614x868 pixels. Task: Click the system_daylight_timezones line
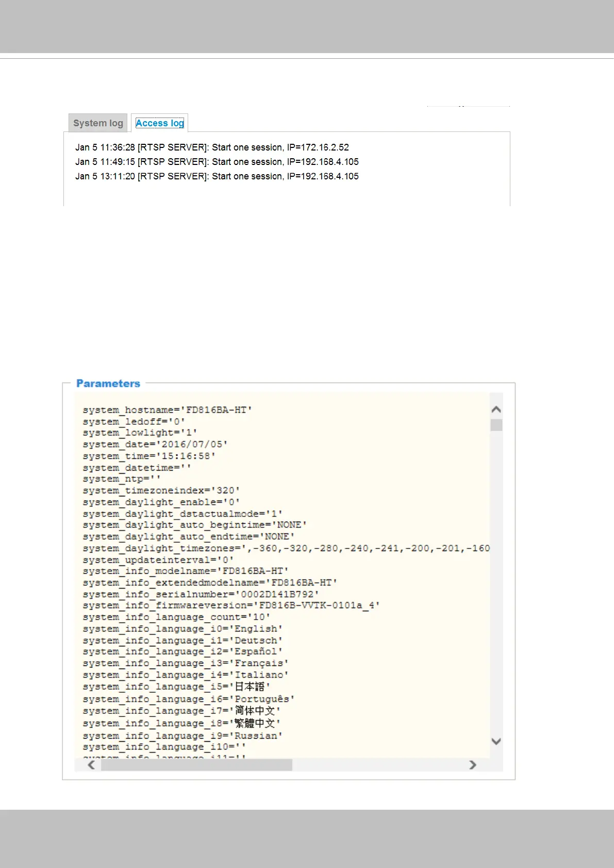[286, 548]
